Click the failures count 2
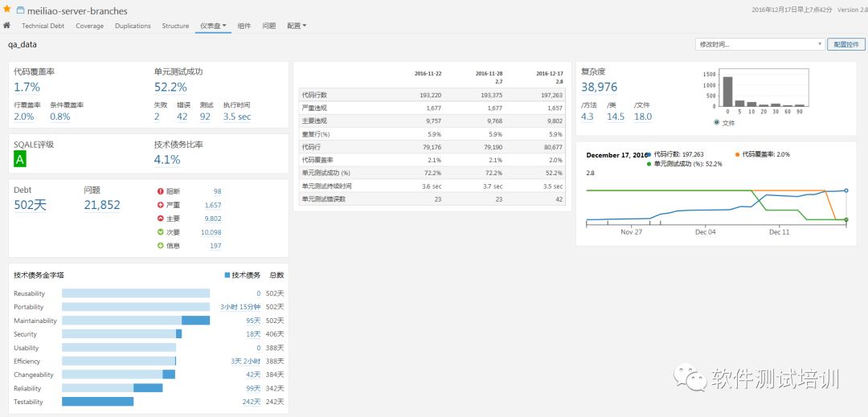This screenshot has height=417, width=868. click(158, 117)
